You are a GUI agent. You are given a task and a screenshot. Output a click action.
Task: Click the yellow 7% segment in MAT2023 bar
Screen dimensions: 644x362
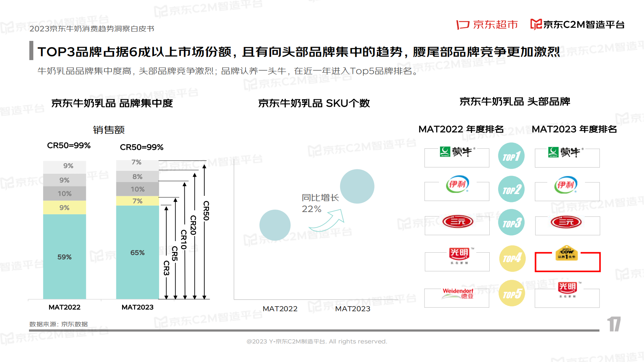137,201
